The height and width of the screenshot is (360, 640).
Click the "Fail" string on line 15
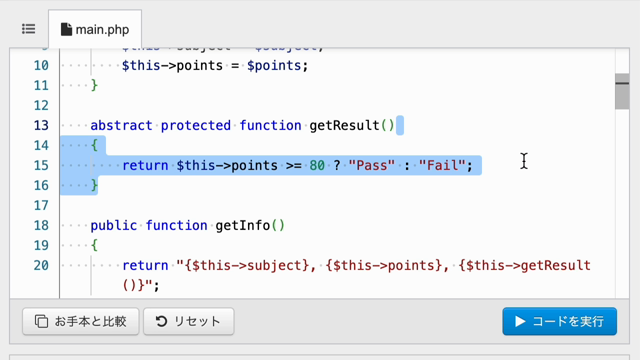tap(442, 165)
